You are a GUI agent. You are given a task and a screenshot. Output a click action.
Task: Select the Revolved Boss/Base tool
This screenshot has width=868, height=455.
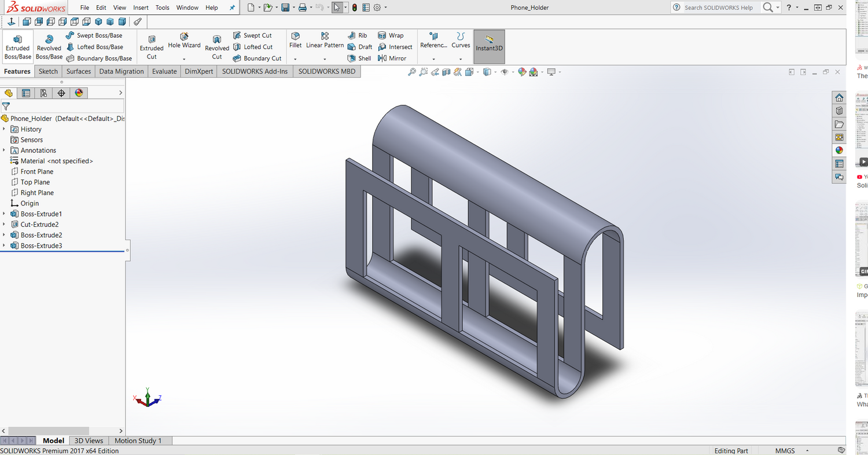tap(49, 46)
